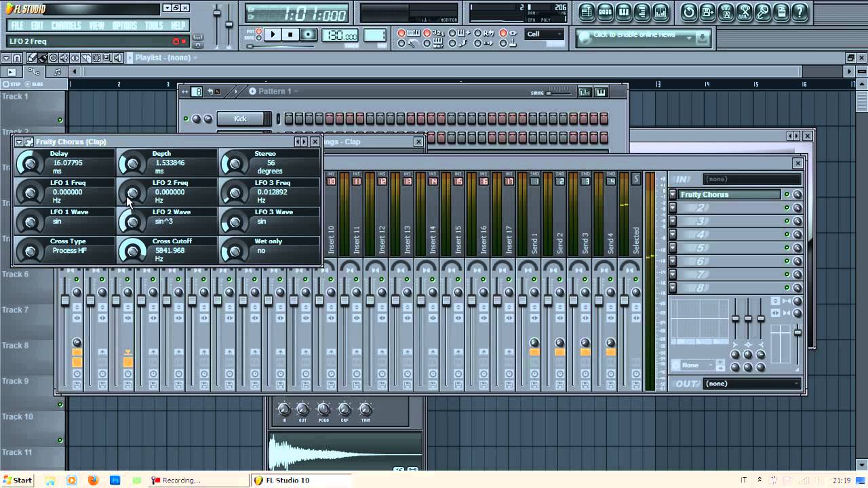Viewport: 868px width, 488px height.
Task: Click the Kick channel button
Action: [x=241, y=119]
